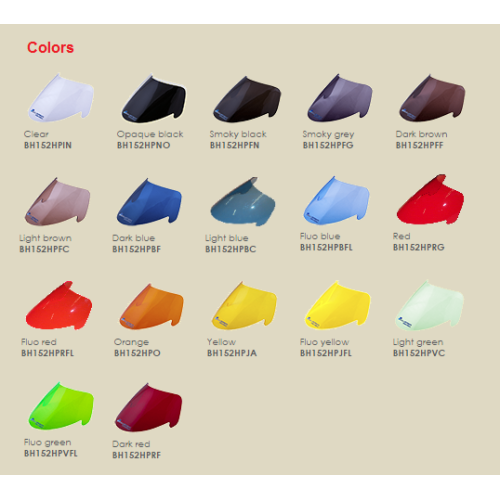Click product code BH152HPIN
This screenshot has width=500, height=500.
(48, 145)
